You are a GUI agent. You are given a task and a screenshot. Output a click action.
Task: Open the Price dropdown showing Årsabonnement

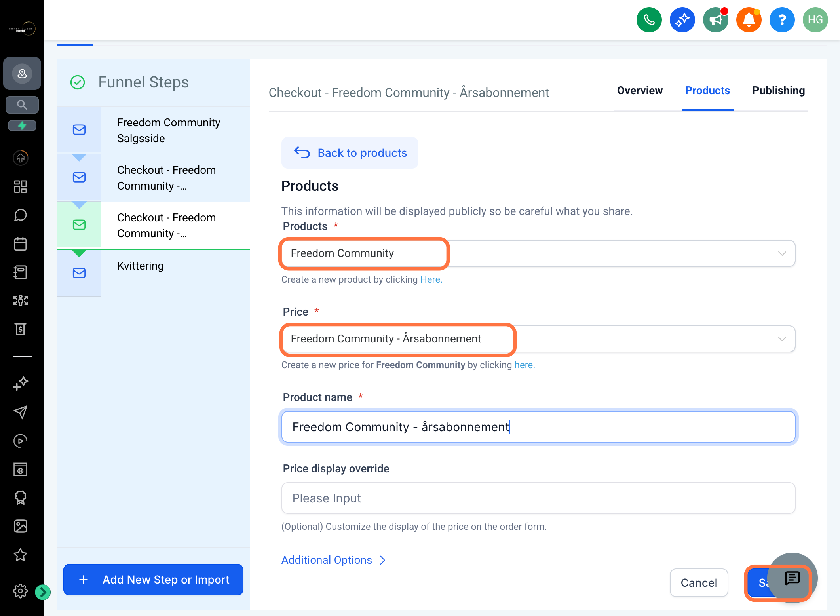pos(538,339)
